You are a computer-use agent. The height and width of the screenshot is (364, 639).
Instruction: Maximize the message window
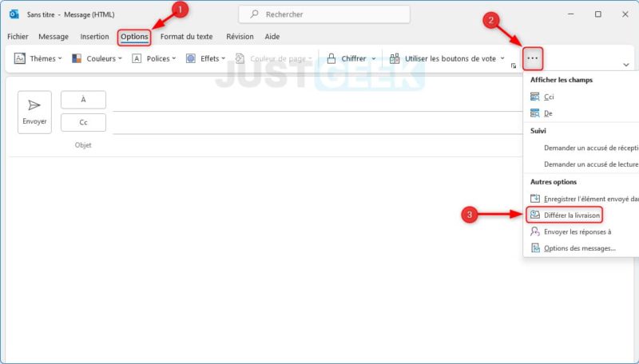pos(597,14)
